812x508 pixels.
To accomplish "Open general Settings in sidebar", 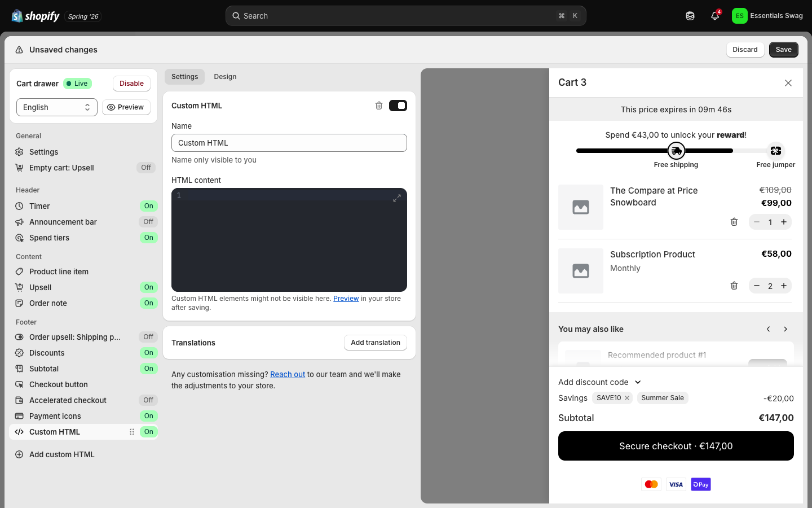I will coord(83,152).
